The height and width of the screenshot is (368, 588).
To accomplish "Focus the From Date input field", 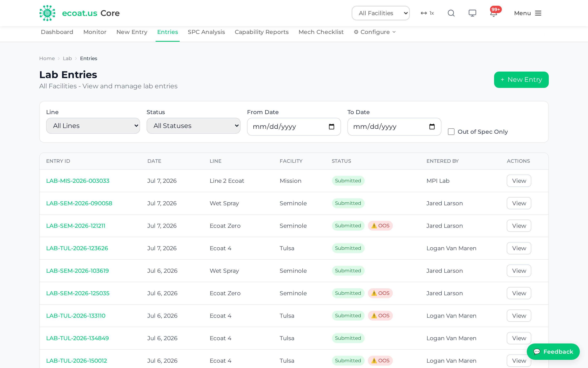I will coord(294,127).
